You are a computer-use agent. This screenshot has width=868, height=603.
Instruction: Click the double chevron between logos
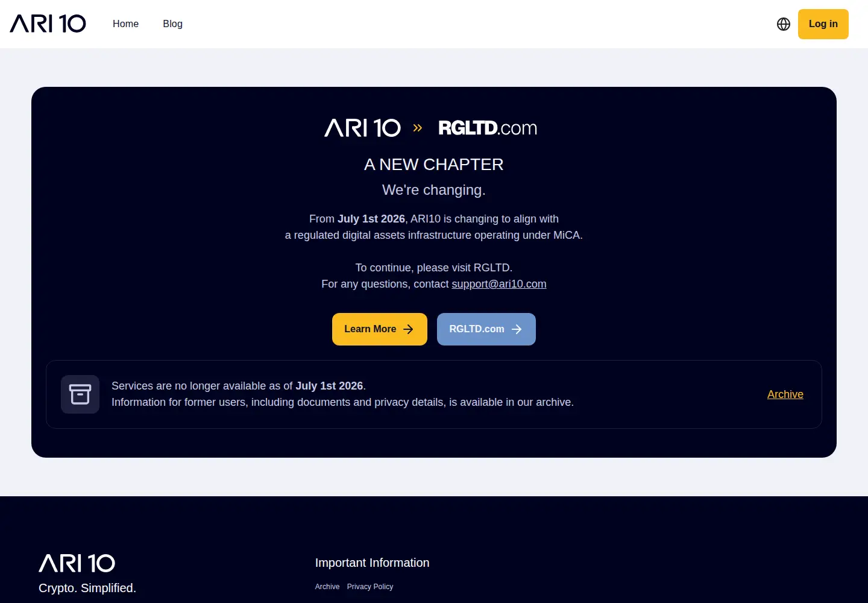click(418, 128)
